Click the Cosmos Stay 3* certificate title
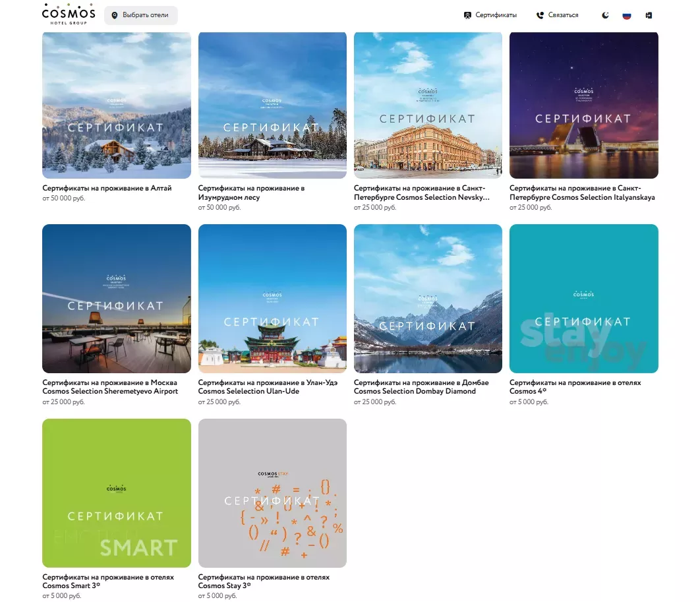700x602 pixels. (x=264, y=582)
